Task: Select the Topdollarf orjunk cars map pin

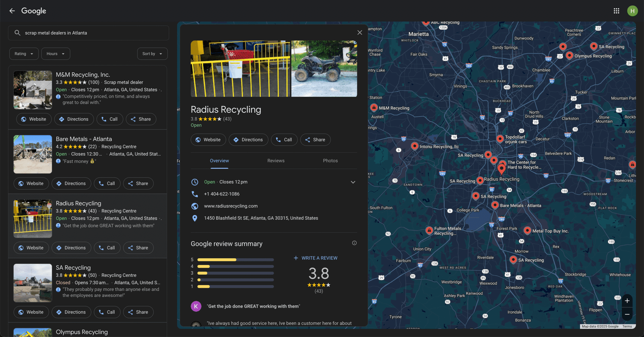Action: click(x=500, y=139)
